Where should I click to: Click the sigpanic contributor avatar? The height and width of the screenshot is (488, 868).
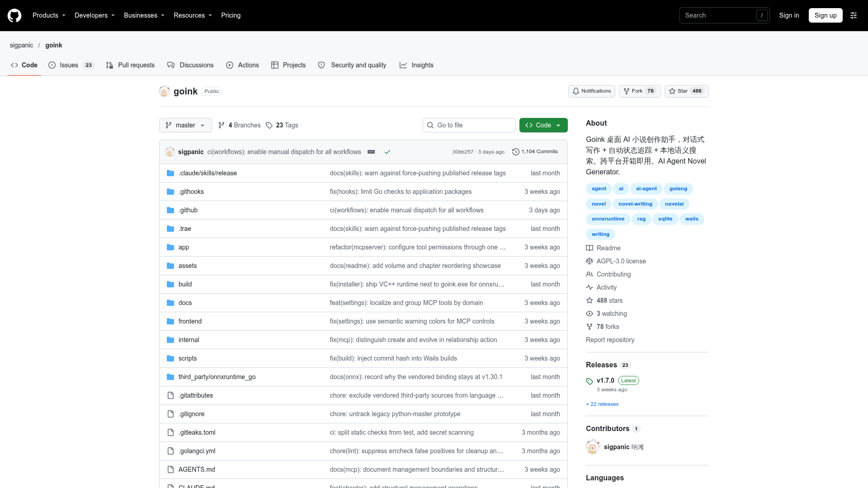coord(593,447)
